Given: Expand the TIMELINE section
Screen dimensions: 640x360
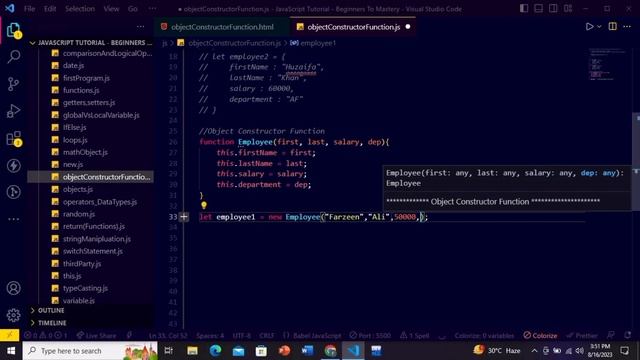Looking at the screenshot, I should click(92, 323).
